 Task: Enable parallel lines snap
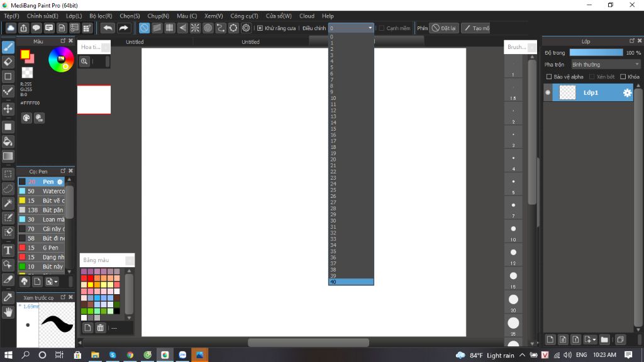pos(157,28)
